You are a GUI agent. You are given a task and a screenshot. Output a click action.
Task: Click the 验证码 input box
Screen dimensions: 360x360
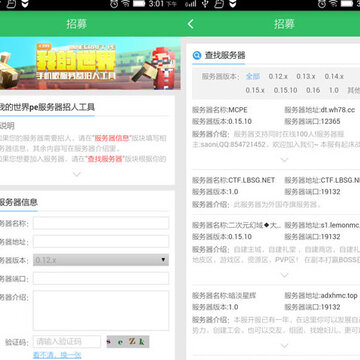67,342
